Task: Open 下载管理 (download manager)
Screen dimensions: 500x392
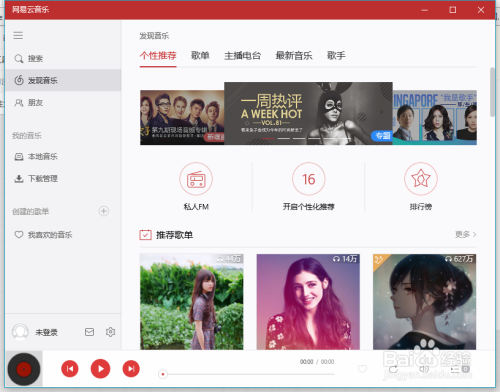Action: point(63,179)
